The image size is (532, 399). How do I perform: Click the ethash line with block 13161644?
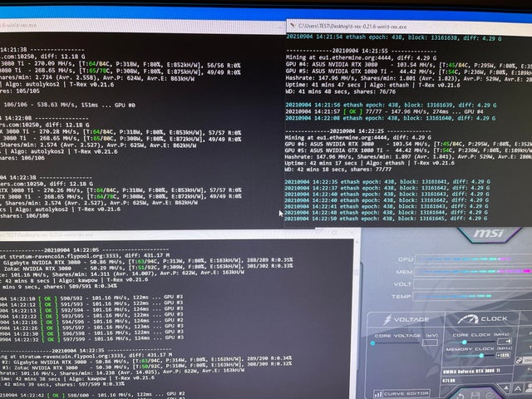tap(386, 213)
